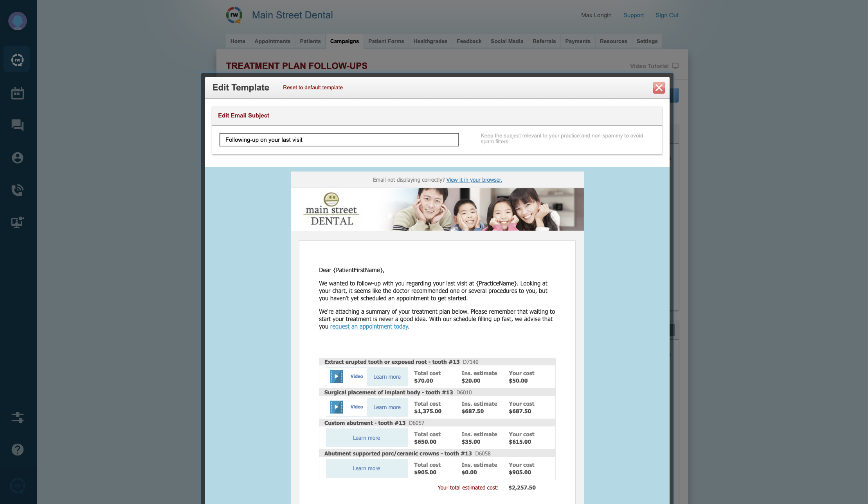This screenshot has width=868, height=504.
Task: Close the Edit Template dialog
Action: [x=659, y=88]
